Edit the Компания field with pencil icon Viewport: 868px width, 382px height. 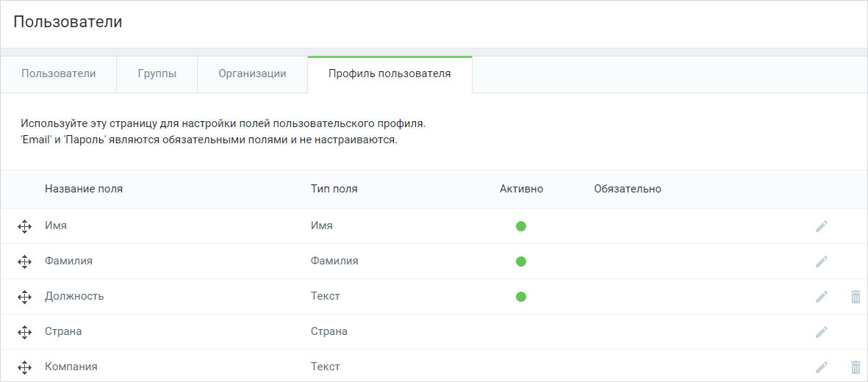[x=822, y=367]
